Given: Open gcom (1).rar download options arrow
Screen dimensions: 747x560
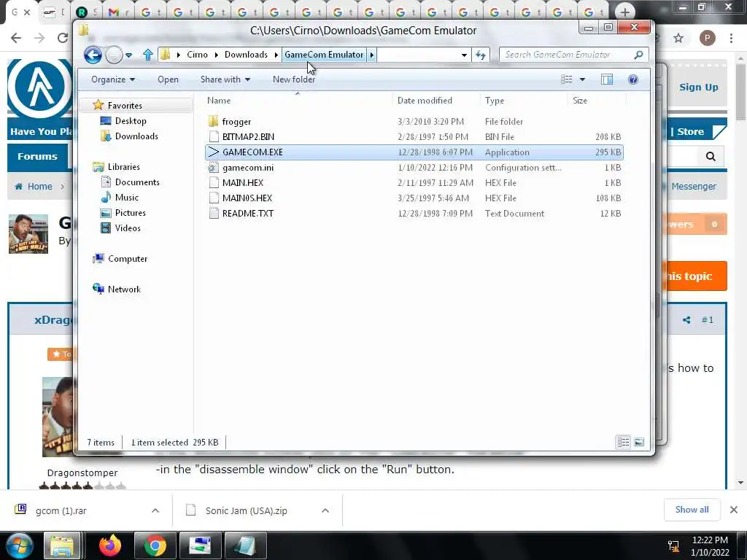Looking at the screenshot, I should point(155,510).
